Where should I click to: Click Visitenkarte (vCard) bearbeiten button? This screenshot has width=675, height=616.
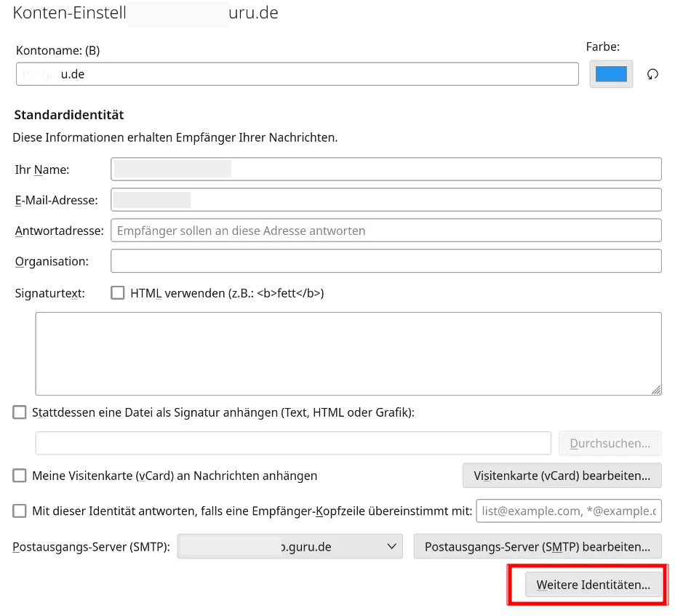(562, 475)
